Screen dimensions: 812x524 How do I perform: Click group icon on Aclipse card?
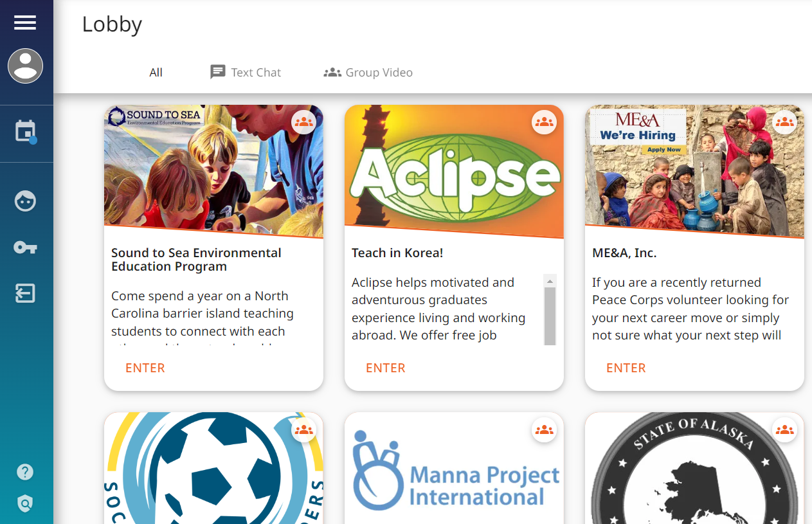[x=544, y=122]
